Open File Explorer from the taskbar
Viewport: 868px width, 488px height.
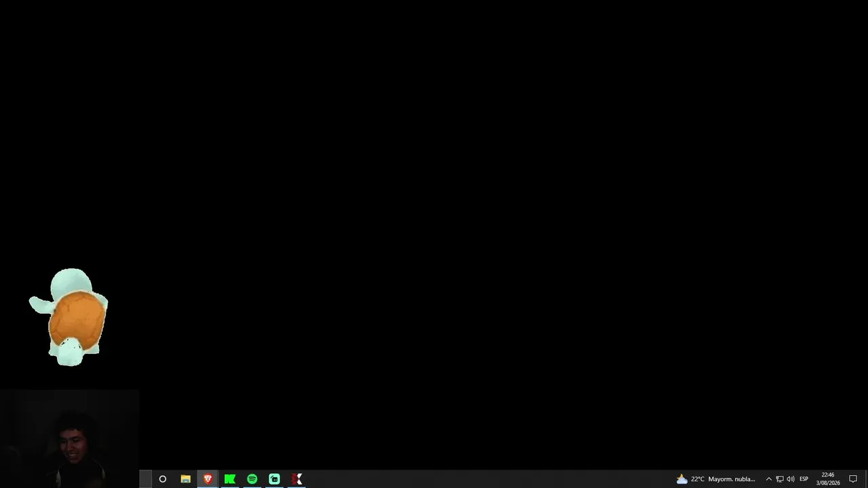point(185,479)
